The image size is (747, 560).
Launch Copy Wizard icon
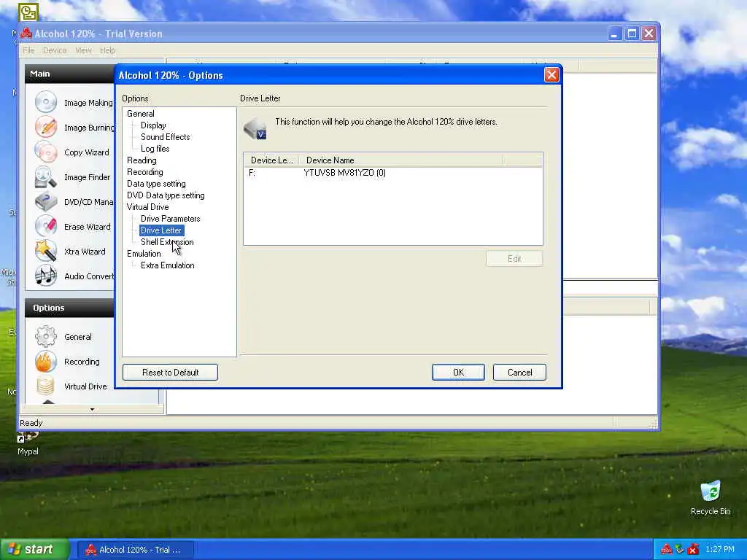pos(46,152)
